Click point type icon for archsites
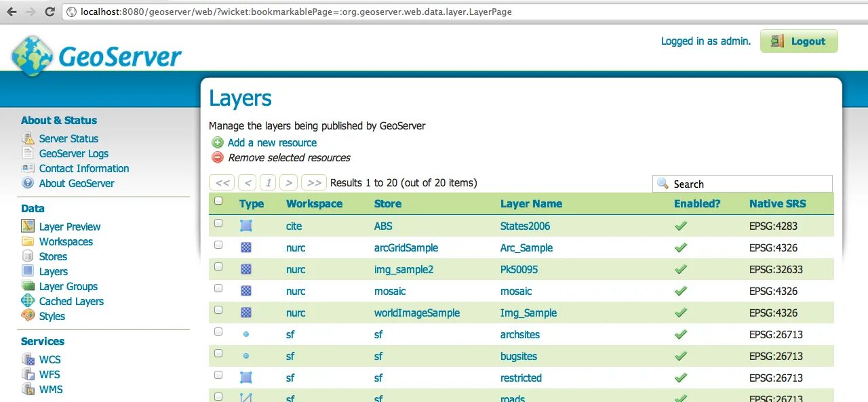868x402 pixels. pyautogui.click(x=246, y=334)
